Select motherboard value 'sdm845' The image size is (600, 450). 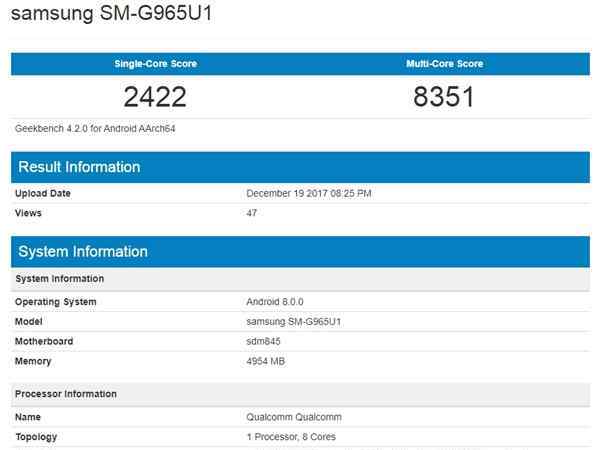tap(263, 341)
